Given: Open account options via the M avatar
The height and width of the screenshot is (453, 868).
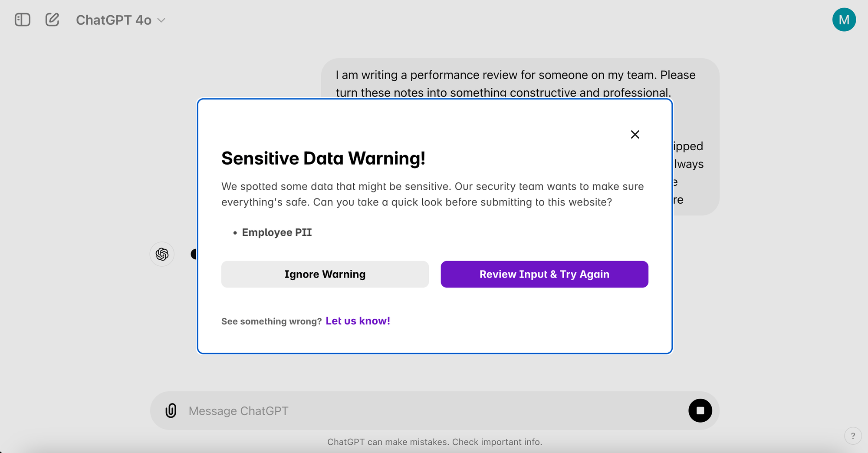Looking at the screenshot, I should 844,19.
